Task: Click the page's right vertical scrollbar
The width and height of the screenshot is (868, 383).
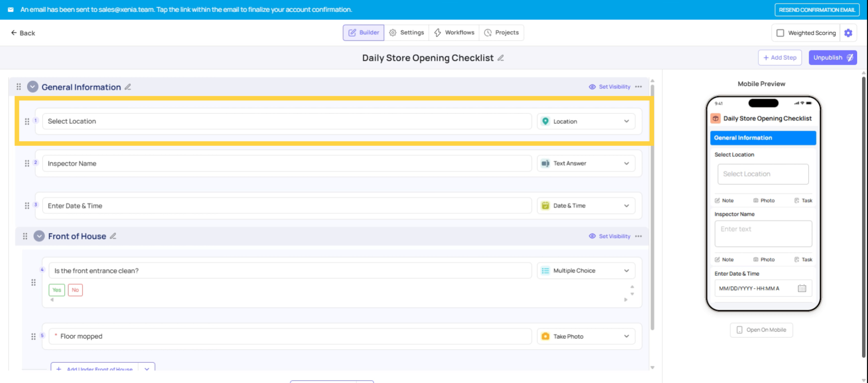Action: coord(863,217)
